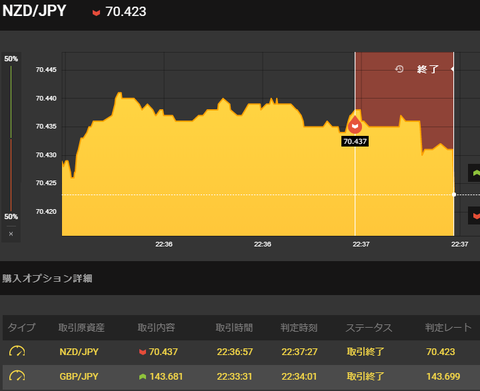Click 取引終了 status in GBP/JPY row
Viewport: 480px width, 391px height.
pyautogui.click(x=365, y=377)
